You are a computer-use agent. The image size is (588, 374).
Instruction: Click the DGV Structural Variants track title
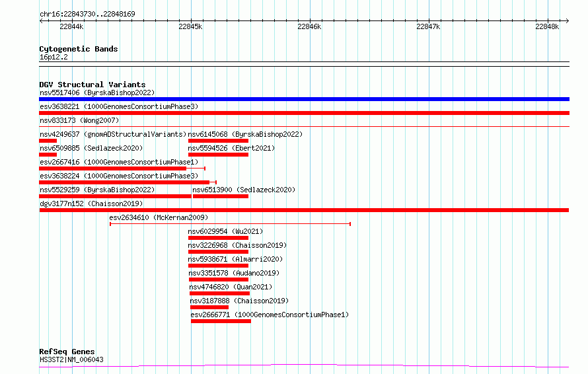(x=92, y=85)
